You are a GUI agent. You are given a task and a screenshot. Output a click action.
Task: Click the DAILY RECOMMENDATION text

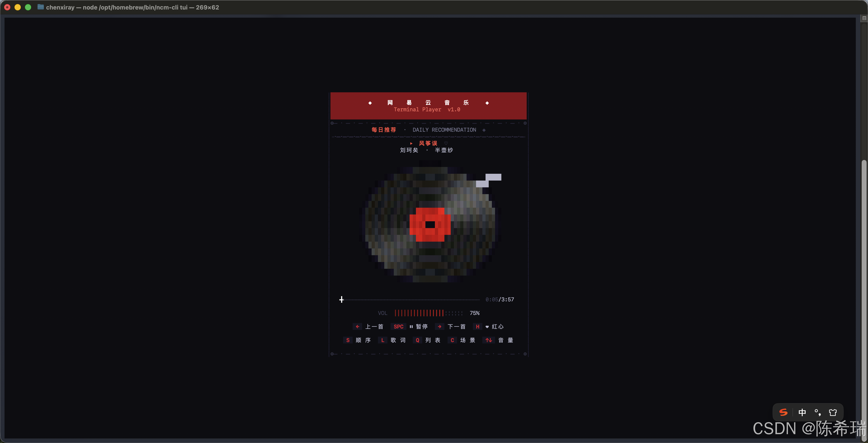[x=444, y=130]
